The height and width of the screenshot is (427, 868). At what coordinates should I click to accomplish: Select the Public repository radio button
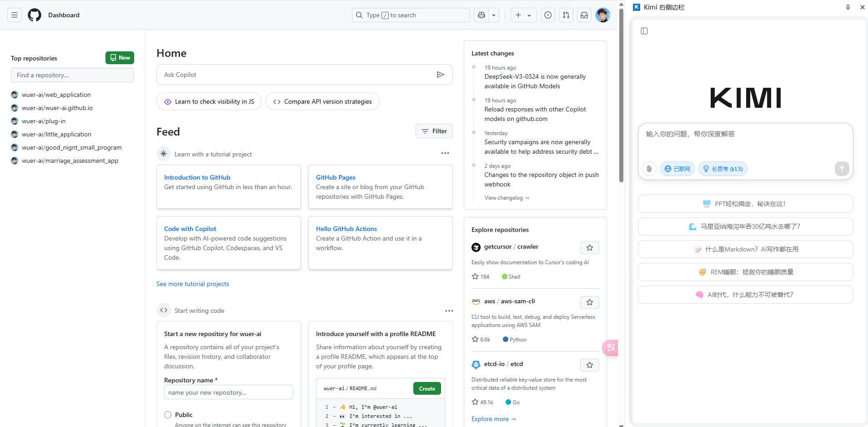point(168,415)
